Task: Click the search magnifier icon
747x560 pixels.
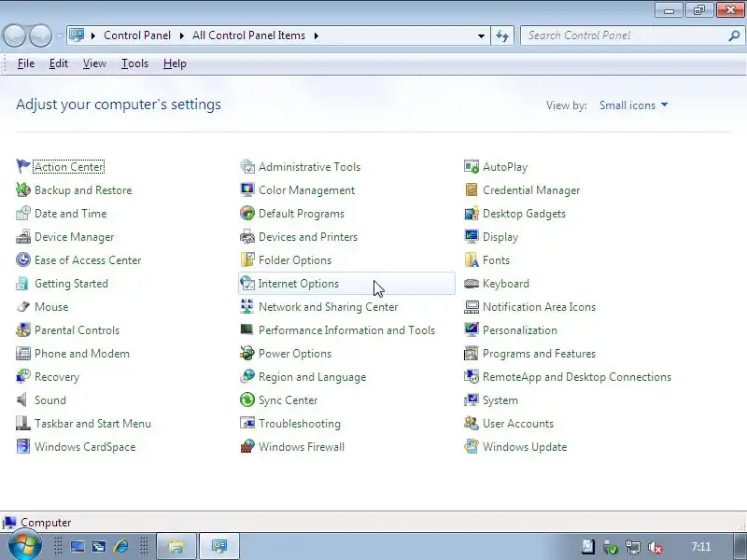Action: point(734,35)
